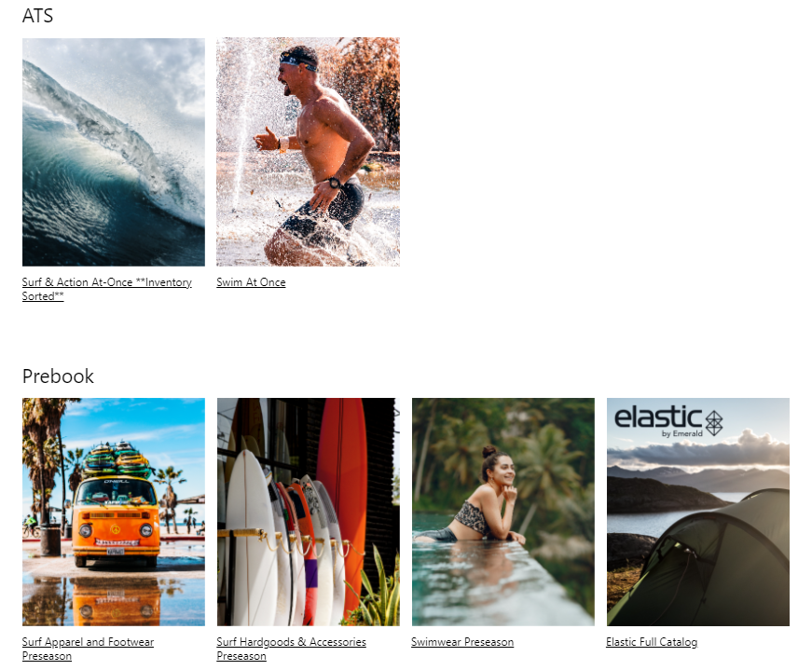Open Surf Hardgoods & Accessories Preseason link
Viewport: 812px width, 670px height.
point(291,649)
